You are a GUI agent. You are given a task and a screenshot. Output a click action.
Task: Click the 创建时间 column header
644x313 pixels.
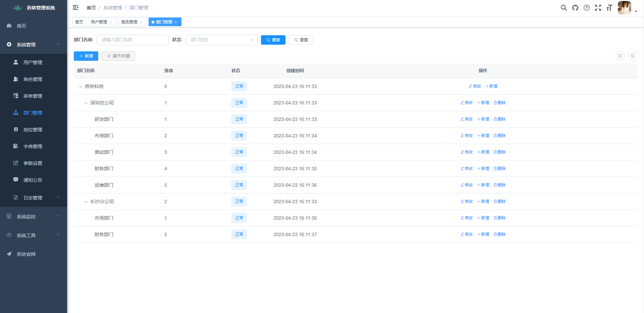coord(295,71)
